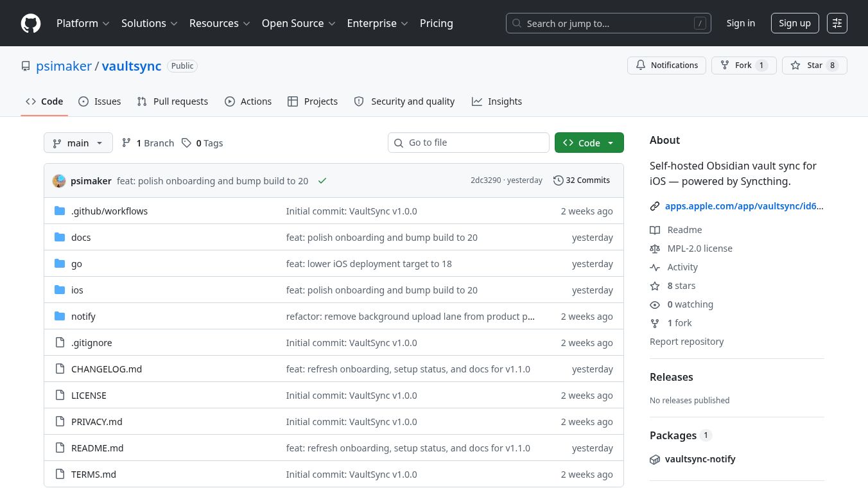Expand the Resources menu
The width and height of the screenshot is (868, 488).
[219, 23]
